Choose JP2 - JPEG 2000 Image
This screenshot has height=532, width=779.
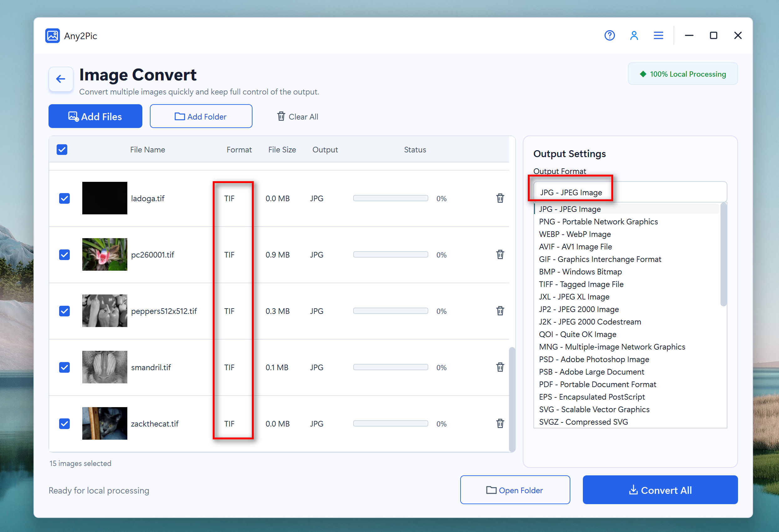point(627,309)
